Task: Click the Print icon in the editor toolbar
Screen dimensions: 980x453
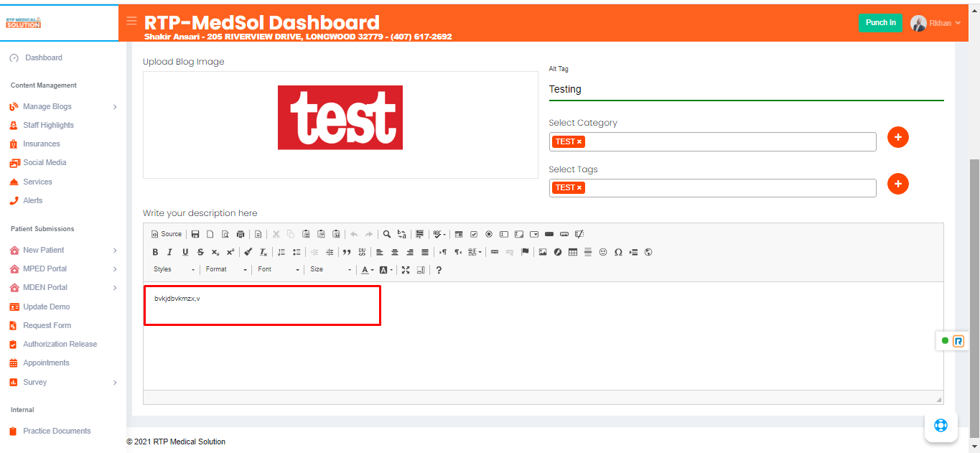Action: [241, 234]
